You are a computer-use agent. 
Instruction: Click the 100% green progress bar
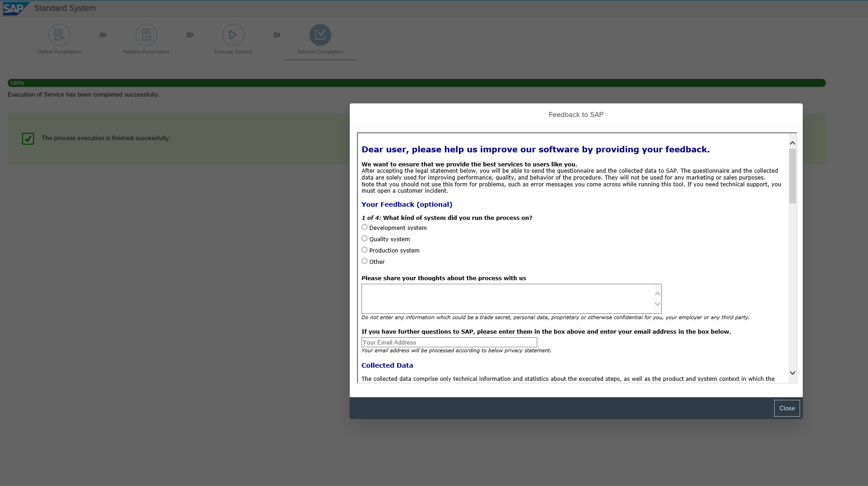(x=416, y=83)
